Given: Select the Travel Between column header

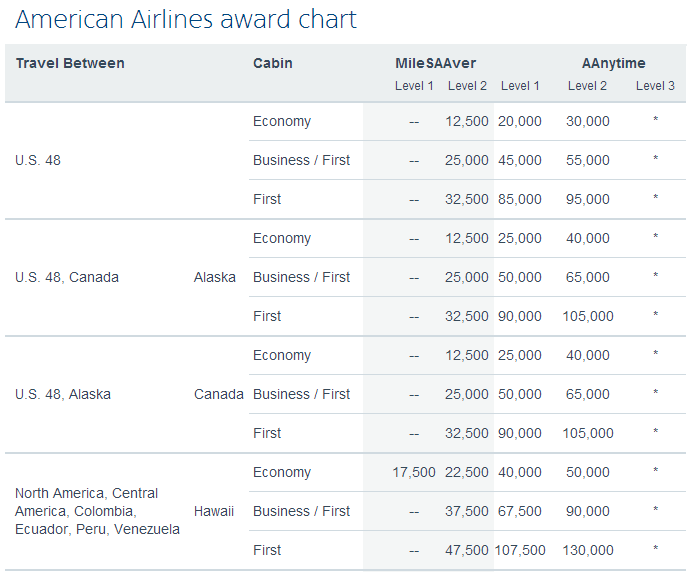Looking at the screenshot, I should tap(70, 63).
